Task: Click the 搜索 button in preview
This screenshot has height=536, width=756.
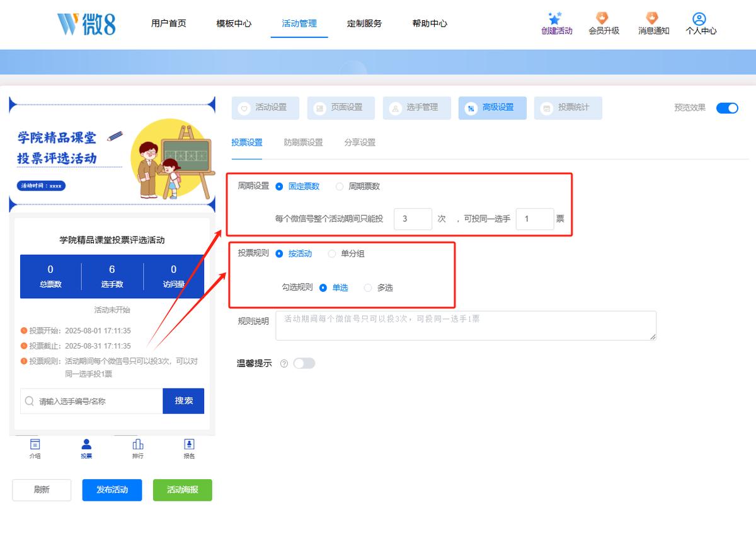Action: pos(183,401)
